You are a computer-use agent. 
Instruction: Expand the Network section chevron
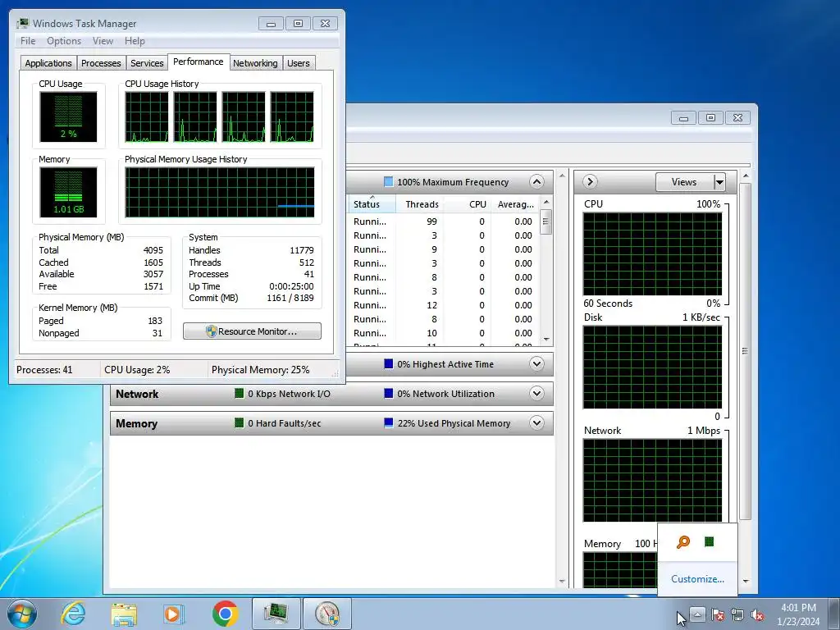(x=536, y=393)
